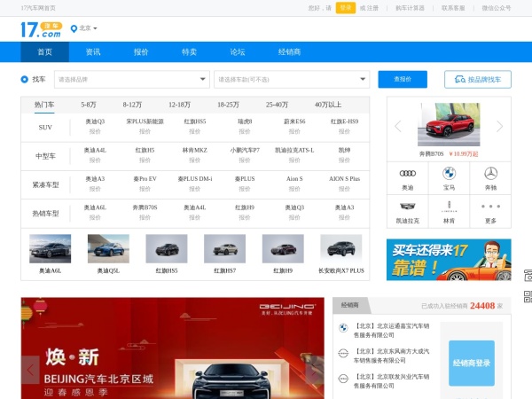Viewport: 532px width, 399px height.
Task: Click the three-dot more brands icon
Action: click(x=490, y=207)
